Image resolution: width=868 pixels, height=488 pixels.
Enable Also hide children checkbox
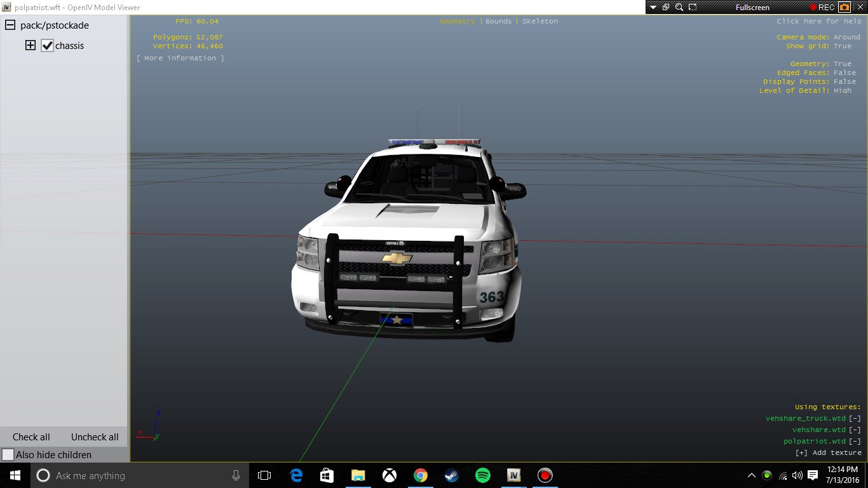coord(8,455)
